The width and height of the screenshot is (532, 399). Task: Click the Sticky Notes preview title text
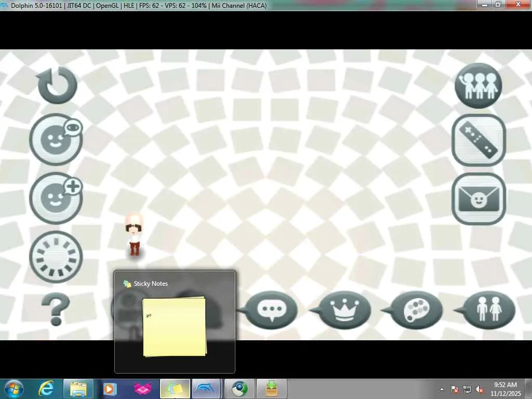pyautogui.click(x=151, y=284)
